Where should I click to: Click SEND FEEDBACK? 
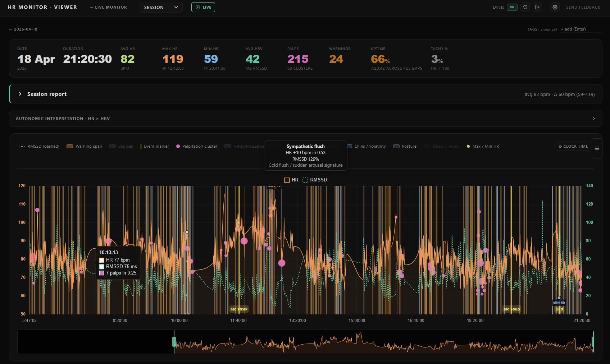583,7
